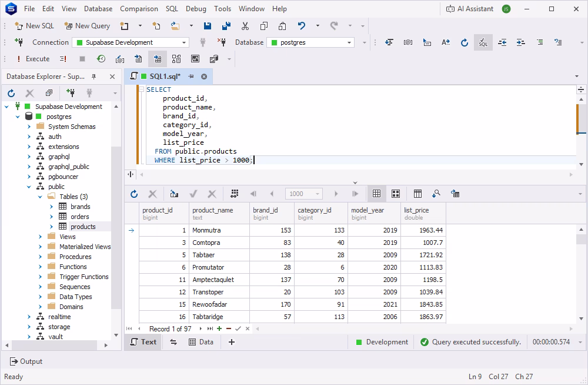Jump to last record in navigator
Image resolution: width=588 pixels, height=385 pixels.
click(x=210, y=328)
